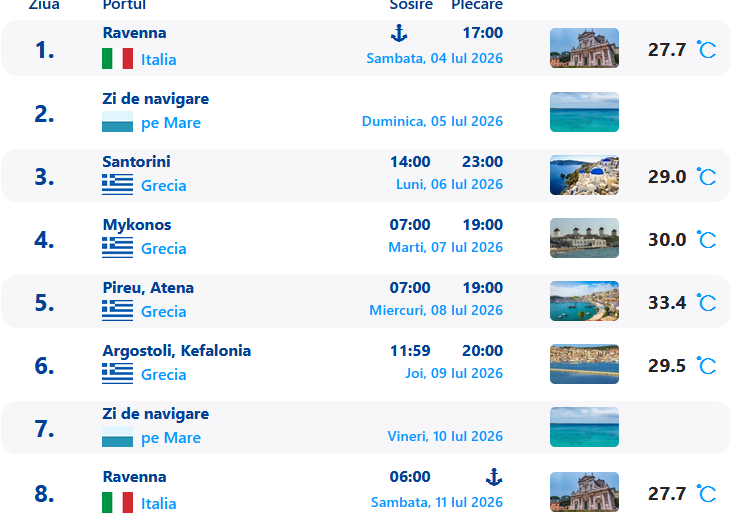Click the anchor icon in Ravenna day 8 row

tap(494, 477)
